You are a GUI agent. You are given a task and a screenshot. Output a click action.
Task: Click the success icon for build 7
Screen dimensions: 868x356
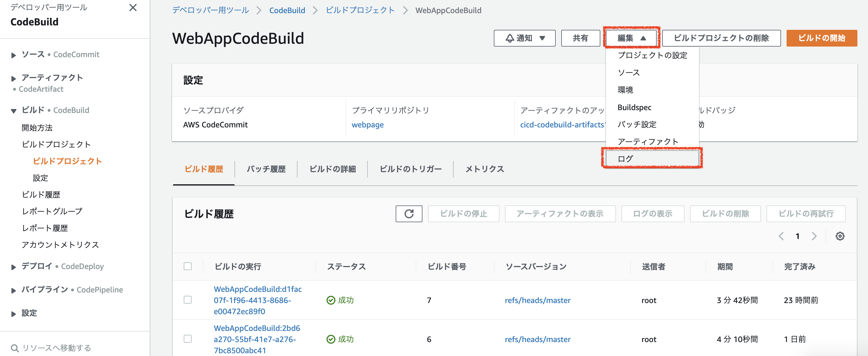coord(331,300)
